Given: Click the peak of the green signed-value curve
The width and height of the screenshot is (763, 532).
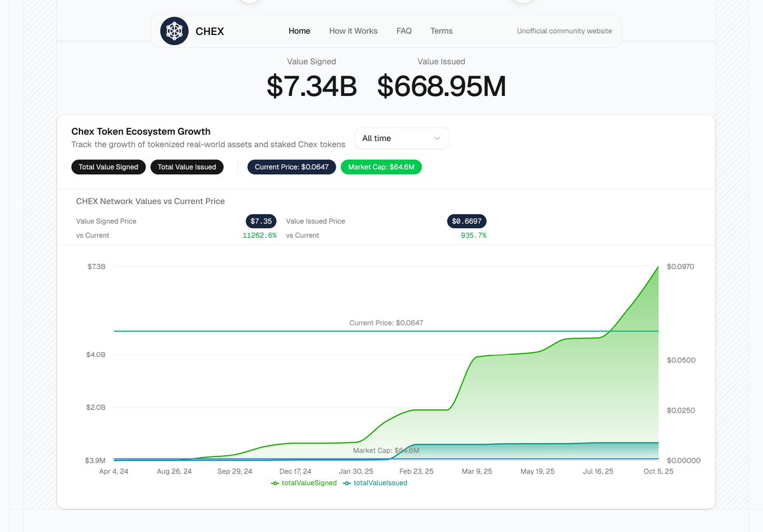Looking at the screenshot, I should (657, 268).
